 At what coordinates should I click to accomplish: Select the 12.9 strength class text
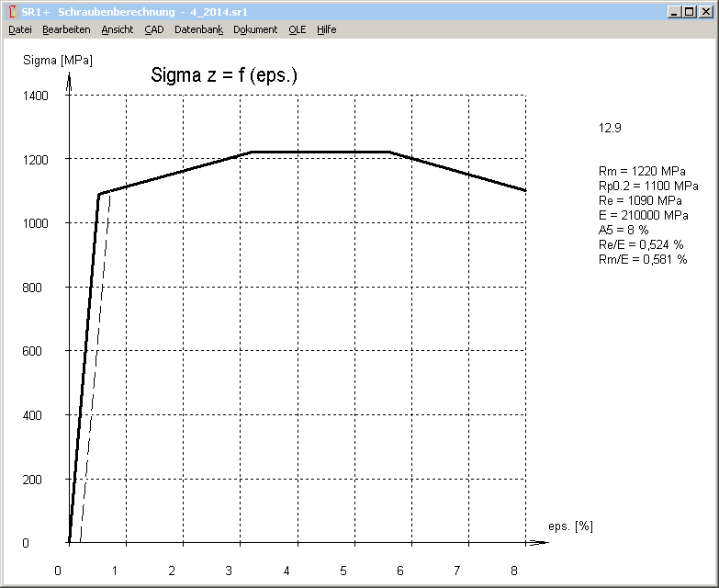(x=610, y=129)
